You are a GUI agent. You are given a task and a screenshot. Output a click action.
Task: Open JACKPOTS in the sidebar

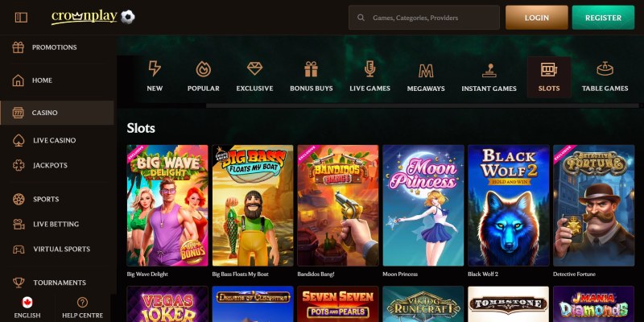pos(50,166)
